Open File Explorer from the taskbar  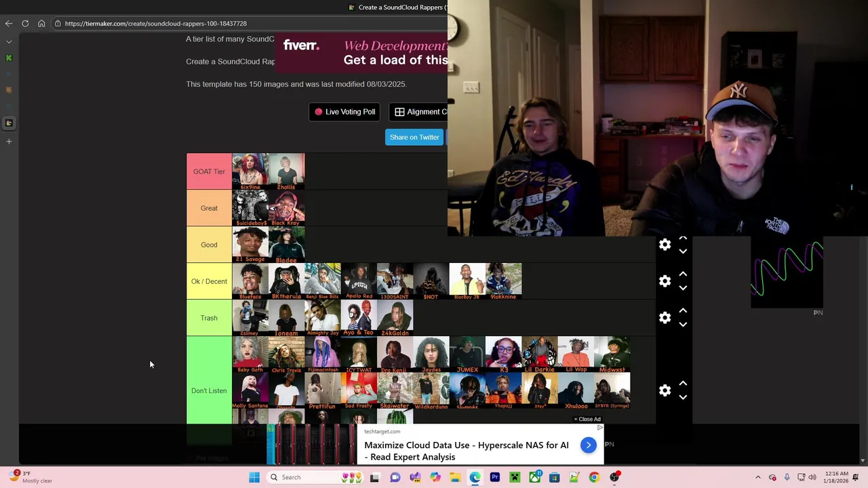455,477
